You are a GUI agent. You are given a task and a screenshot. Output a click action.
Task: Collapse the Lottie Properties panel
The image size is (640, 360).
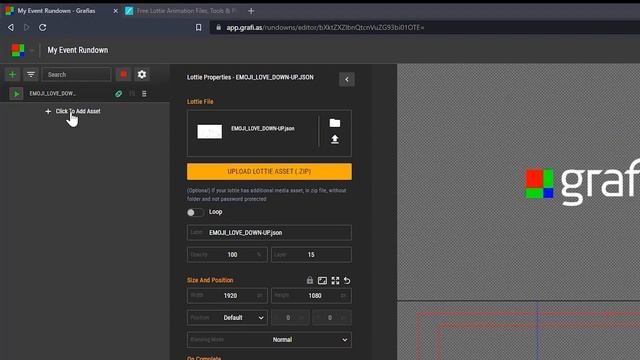(x=347, y=79)
